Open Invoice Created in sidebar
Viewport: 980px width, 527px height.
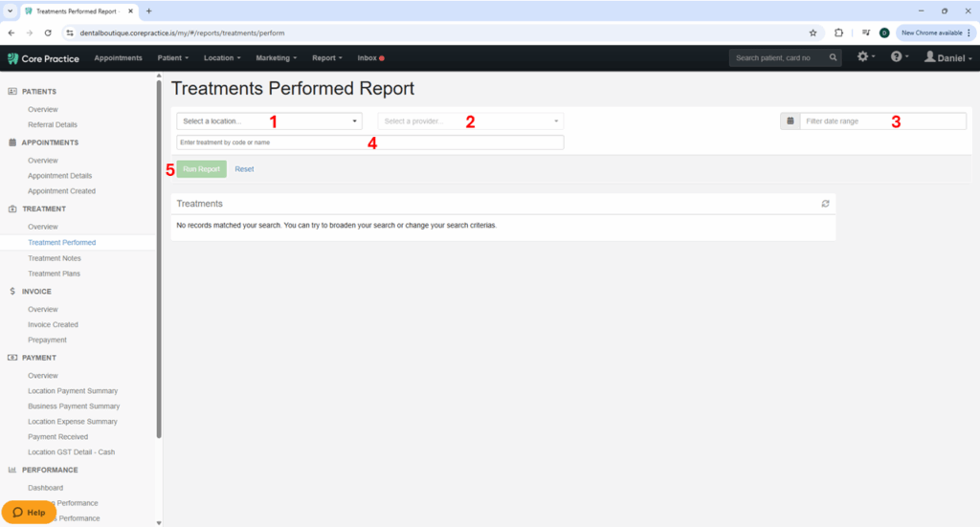tap(53, 324)
